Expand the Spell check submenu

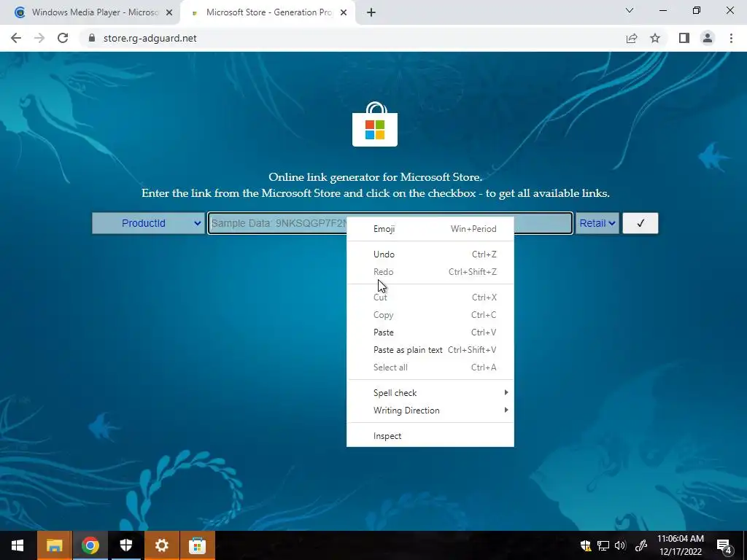tap(430, 393)
